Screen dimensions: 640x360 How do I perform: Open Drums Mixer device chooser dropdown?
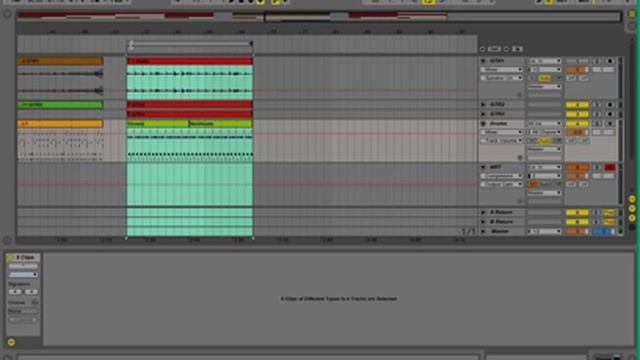click(x=502, y=132)
